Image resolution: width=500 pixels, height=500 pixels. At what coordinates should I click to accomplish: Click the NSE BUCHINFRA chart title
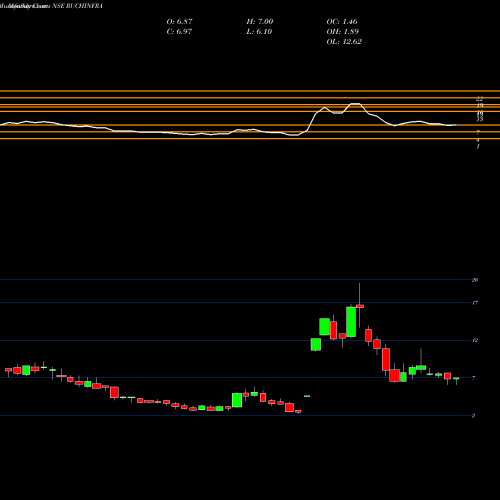point(51,6)
